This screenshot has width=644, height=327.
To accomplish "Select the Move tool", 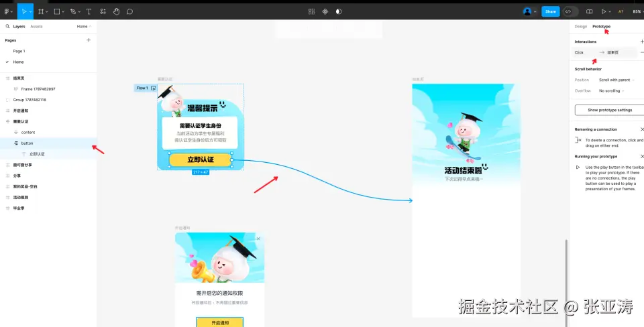I will coord(24,11).
